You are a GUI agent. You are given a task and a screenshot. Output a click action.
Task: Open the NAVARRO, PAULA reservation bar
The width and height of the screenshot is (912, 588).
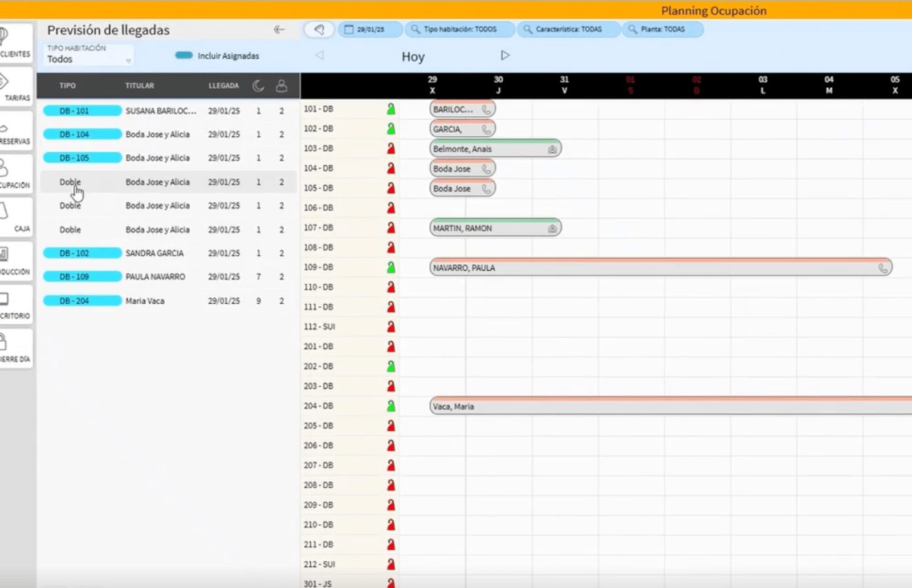tap(661, 267)
